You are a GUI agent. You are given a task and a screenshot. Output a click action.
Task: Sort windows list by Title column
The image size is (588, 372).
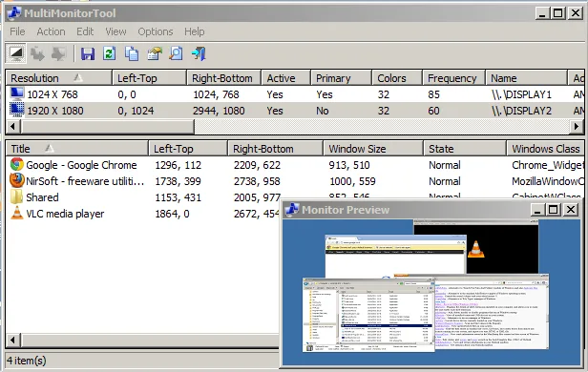click(77, 149)
